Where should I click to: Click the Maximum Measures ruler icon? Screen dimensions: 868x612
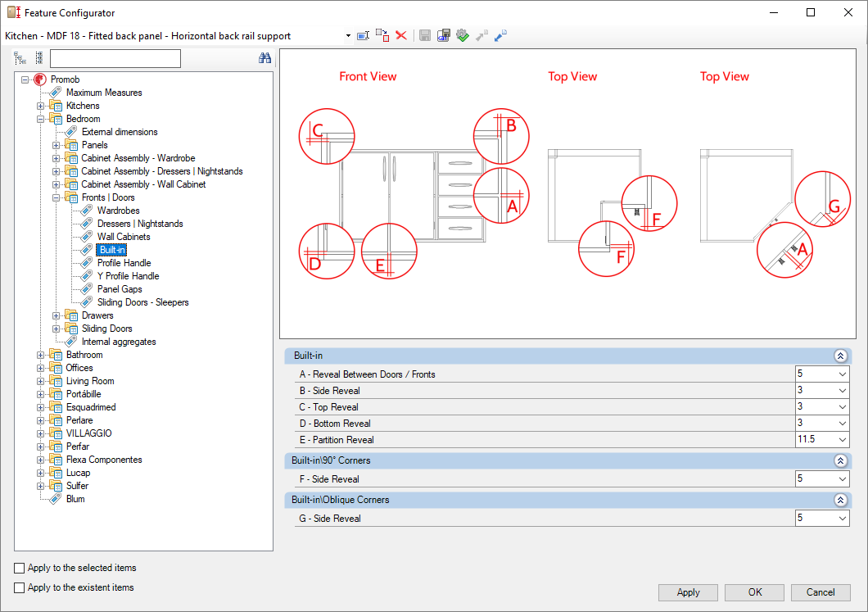coord(56,93)
